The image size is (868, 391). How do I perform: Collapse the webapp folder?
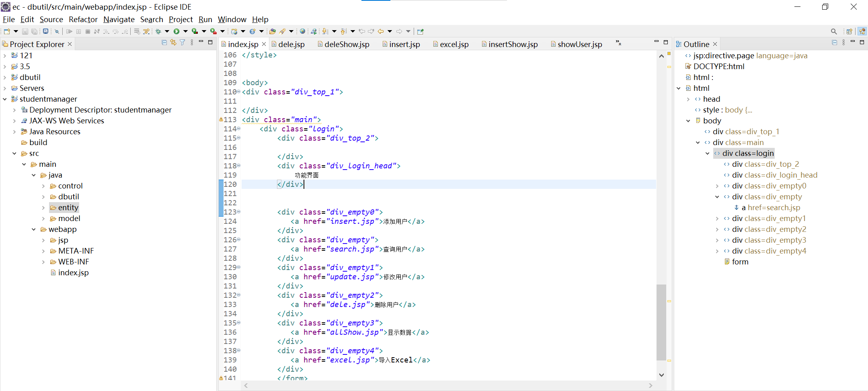[x=34, y=229]
